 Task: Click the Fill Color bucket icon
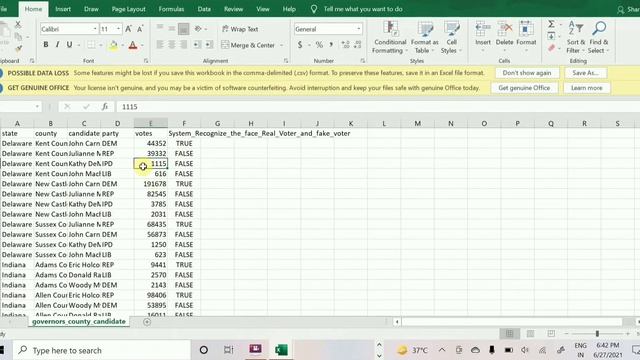(x=113, y=45)
